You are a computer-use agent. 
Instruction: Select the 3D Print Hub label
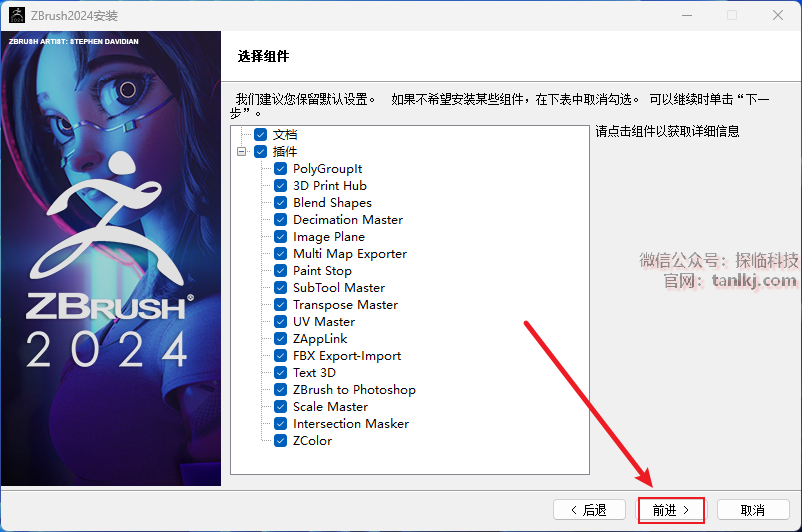click(x=330, y=186)
